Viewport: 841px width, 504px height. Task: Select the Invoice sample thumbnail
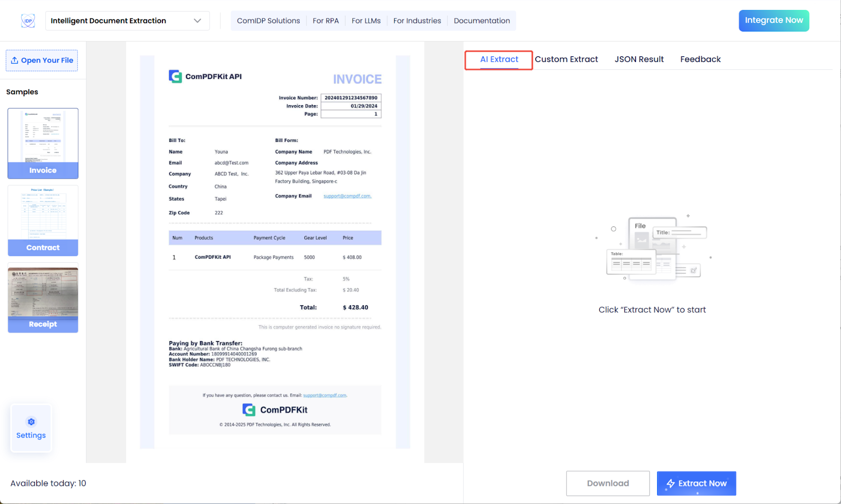click(x=43, y=143)
